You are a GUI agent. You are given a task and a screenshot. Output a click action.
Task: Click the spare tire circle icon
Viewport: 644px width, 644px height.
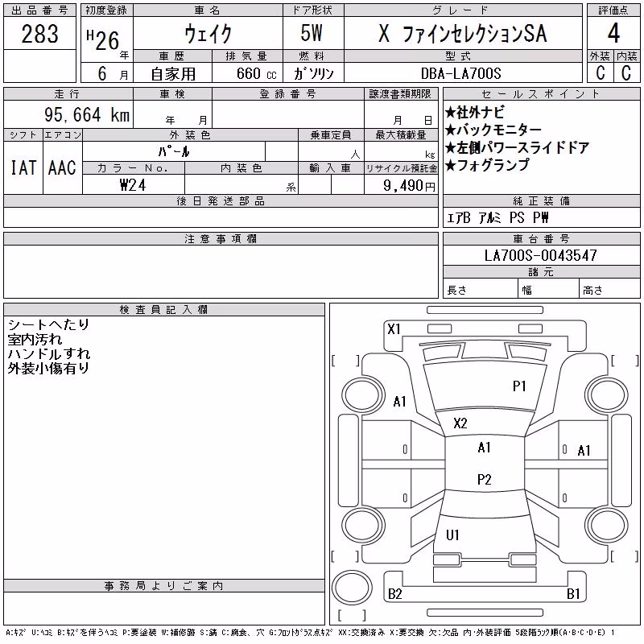[352, 588]
